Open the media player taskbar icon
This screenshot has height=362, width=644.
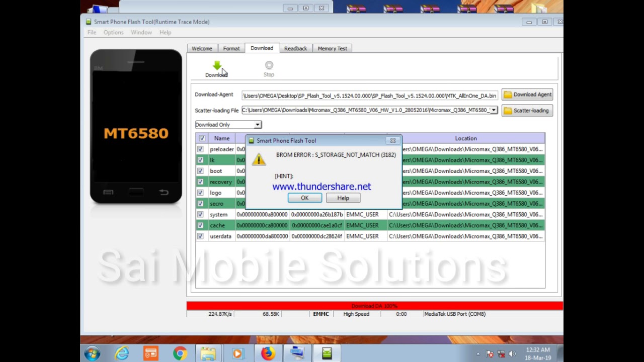237,353
